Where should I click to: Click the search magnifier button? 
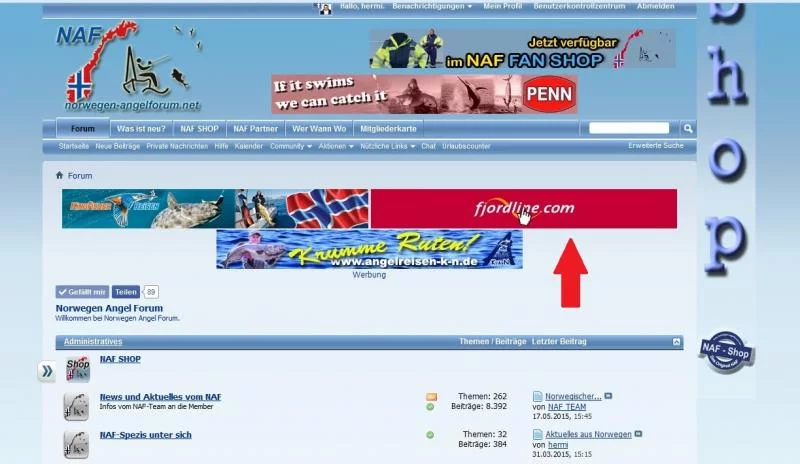(688, 129)
